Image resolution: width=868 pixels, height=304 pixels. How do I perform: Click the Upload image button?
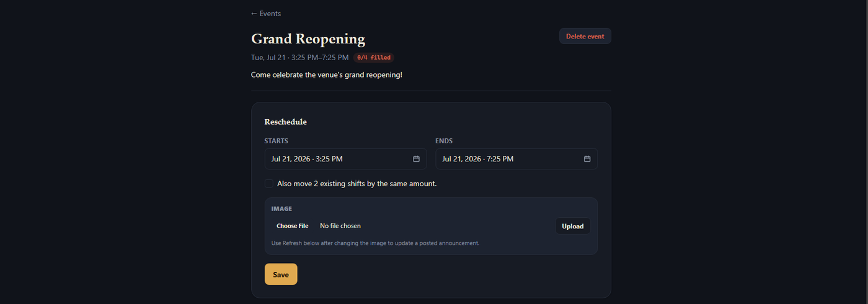573,226
